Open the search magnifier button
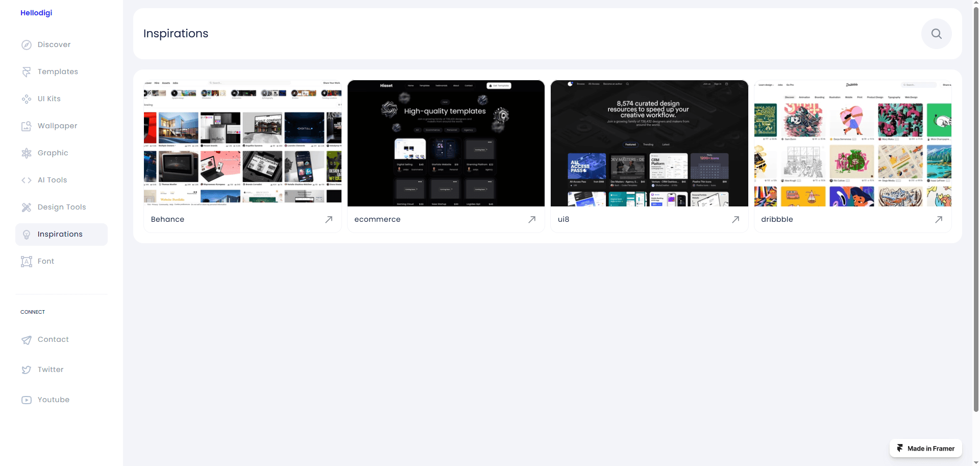The image size is (980, 466). pos(936,34)
